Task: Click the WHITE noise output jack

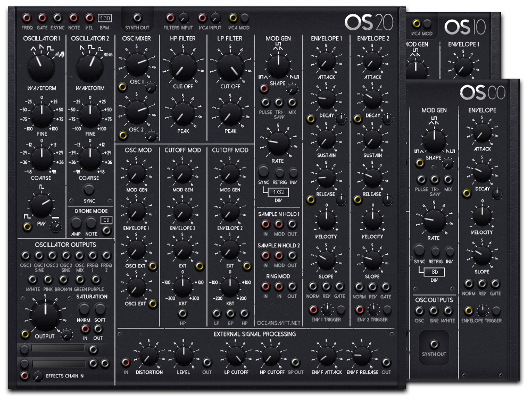Action: [x=32, y=279]
